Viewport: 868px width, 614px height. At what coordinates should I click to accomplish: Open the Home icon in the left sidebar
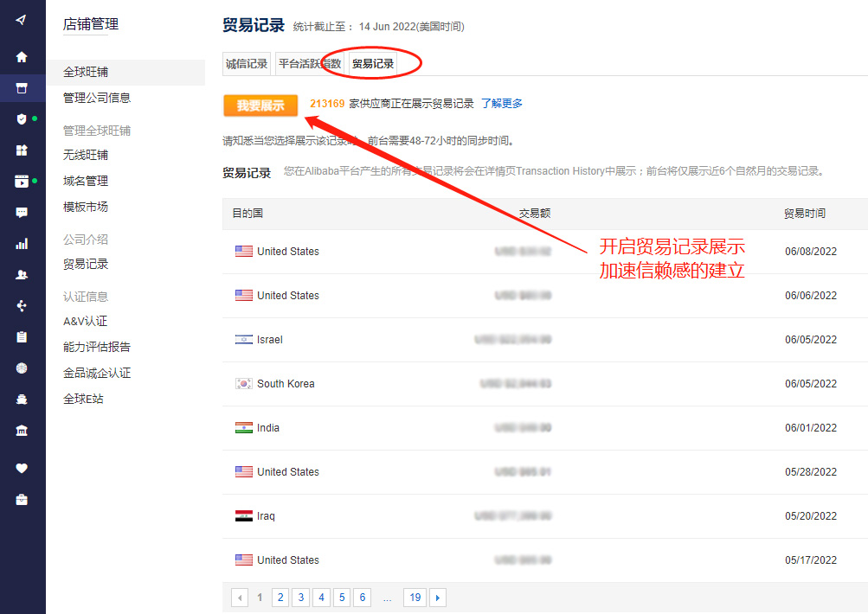tap(23, 55)
